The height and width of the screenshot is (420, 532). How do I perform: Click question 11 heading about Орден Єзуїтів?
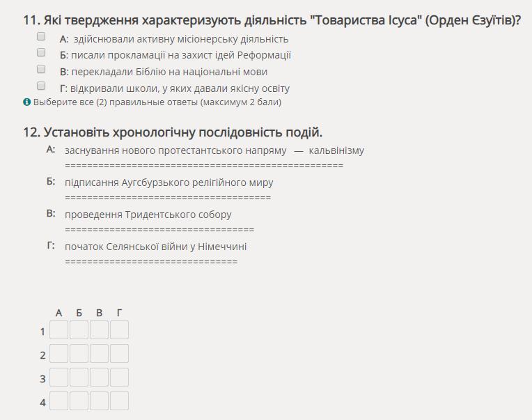[272, 20]
